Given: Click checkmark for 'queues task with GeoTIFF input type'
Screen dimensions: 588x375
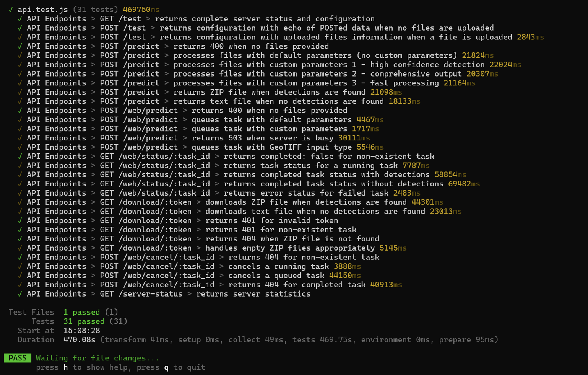Looking at the screenshot, I should (20, 147).
